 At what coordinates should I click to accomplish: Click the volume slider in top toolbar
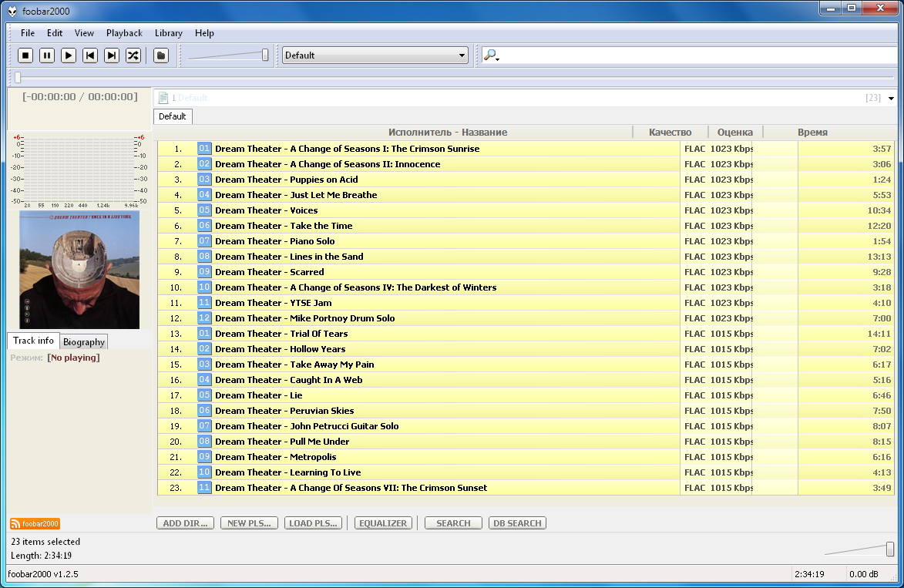tap(229, 55)
